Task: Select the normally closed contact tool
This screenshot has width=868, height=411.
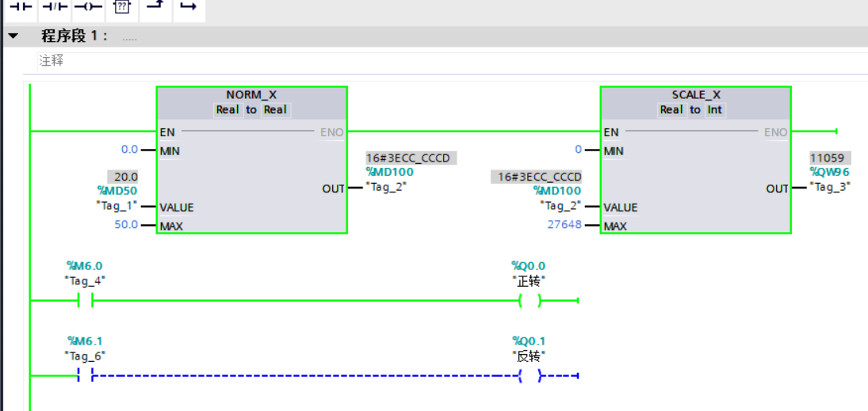Action: pyautogui.click(x=54, y=6)
